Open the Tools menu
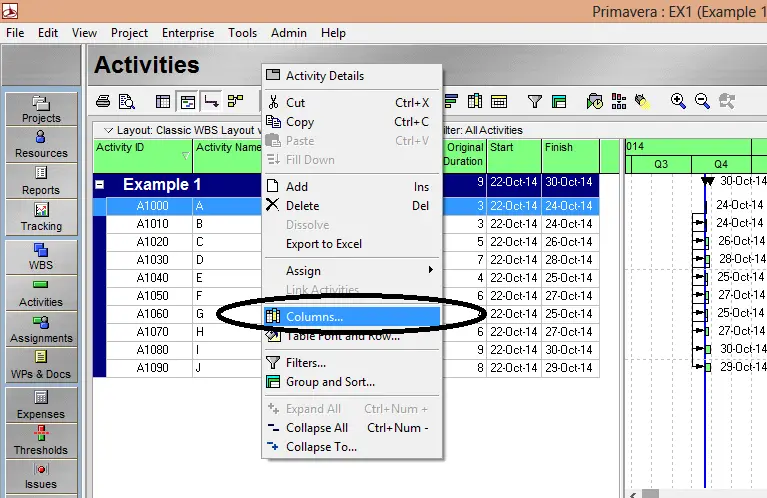 click(242, 33)
